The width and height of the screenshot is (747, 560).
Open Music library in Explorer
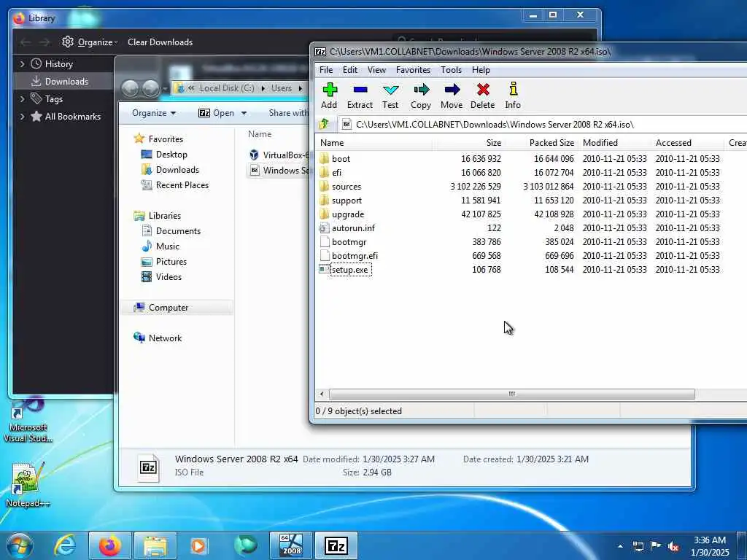click(167, 246)
